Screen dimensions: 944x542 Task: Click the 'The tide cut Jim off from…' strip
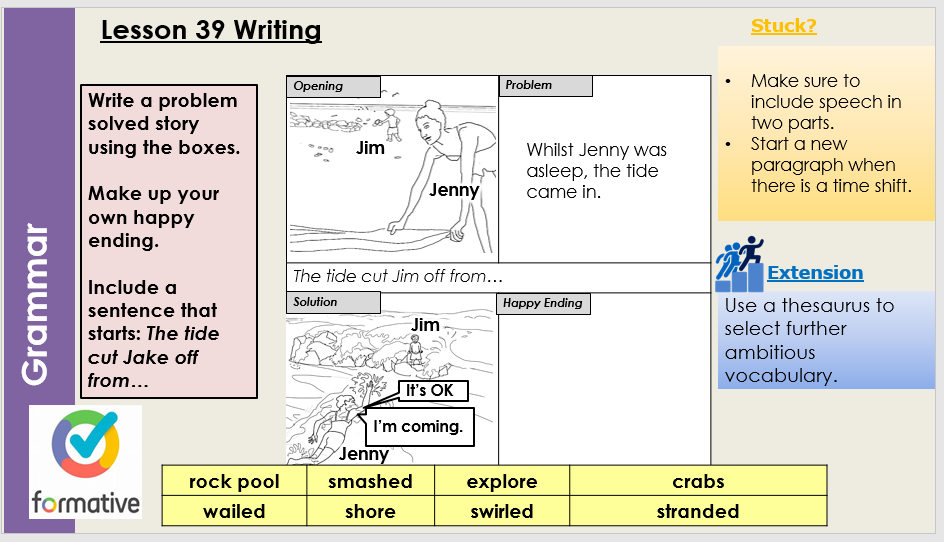point(498,277)
